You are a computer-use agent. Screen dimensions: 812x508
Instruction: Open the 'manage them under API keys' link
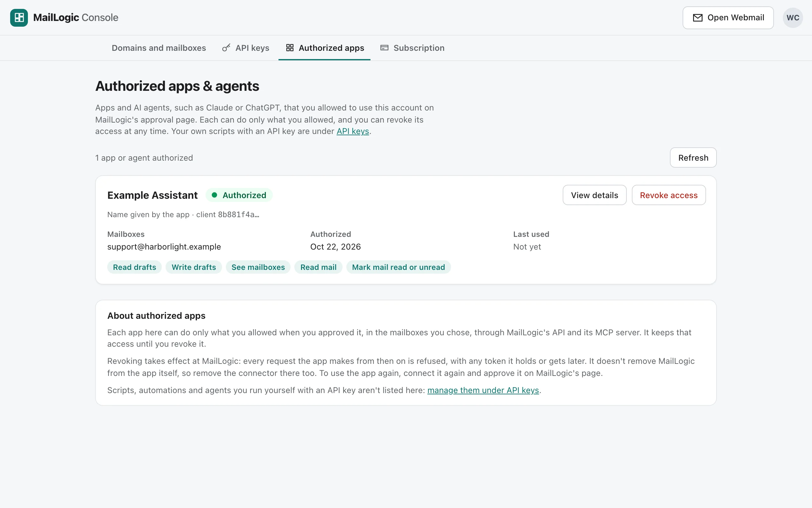[483, 390]
